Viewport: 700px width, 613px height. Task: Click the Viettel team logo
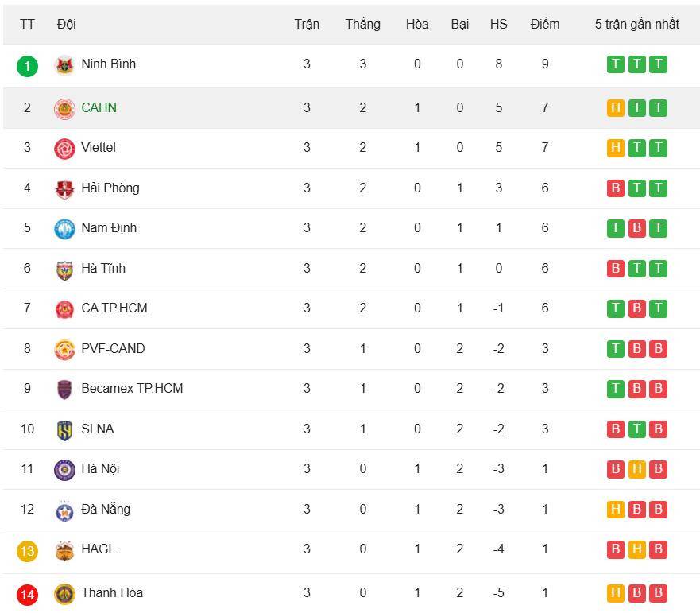(x=64, y=149)
